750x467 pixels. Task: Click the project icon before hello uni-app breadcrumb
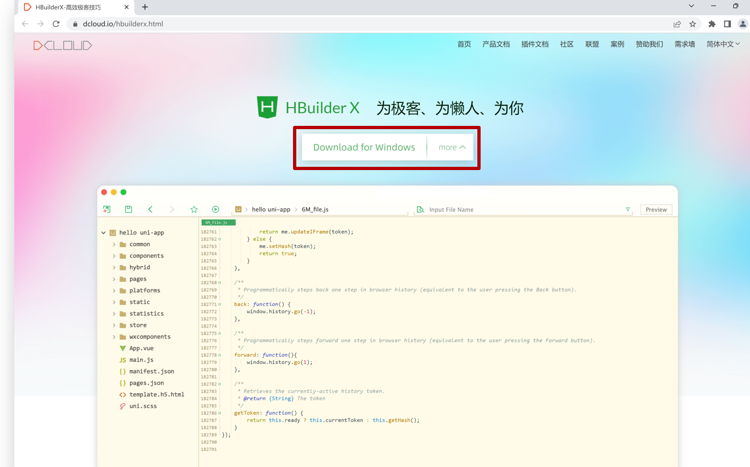238,209
